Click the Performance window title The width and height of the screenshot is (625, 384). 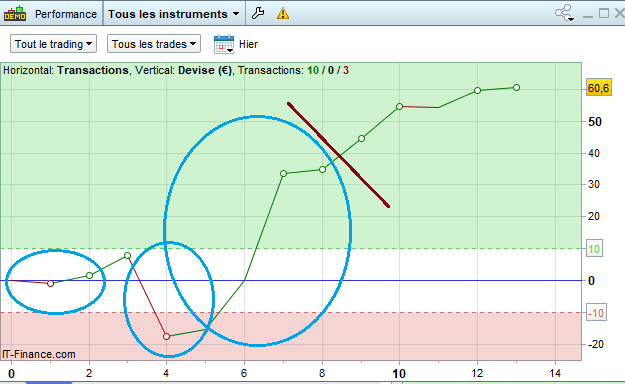[x=66, y=14]
